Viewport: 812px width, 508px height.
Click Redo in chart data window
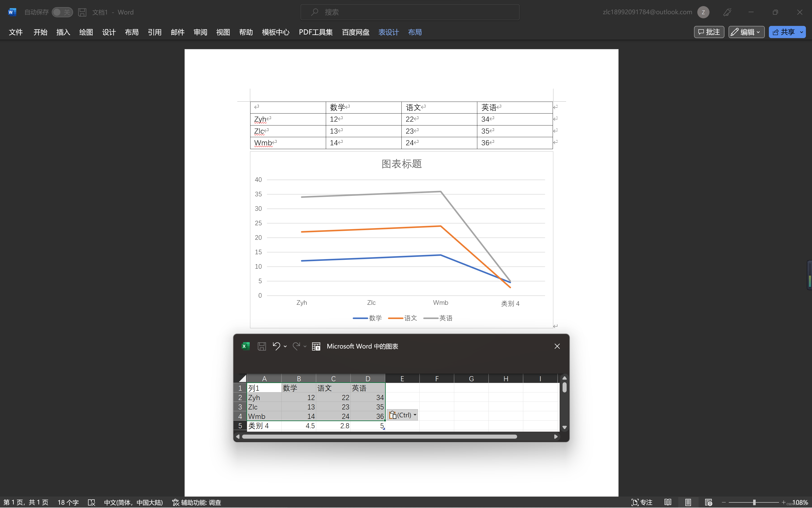(296, 346)
